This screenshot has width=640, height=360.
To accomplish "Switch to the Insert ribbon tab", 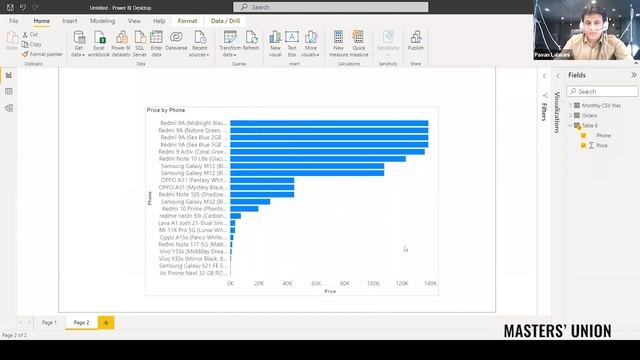I will pyautogui.click(x=70, y=21).
